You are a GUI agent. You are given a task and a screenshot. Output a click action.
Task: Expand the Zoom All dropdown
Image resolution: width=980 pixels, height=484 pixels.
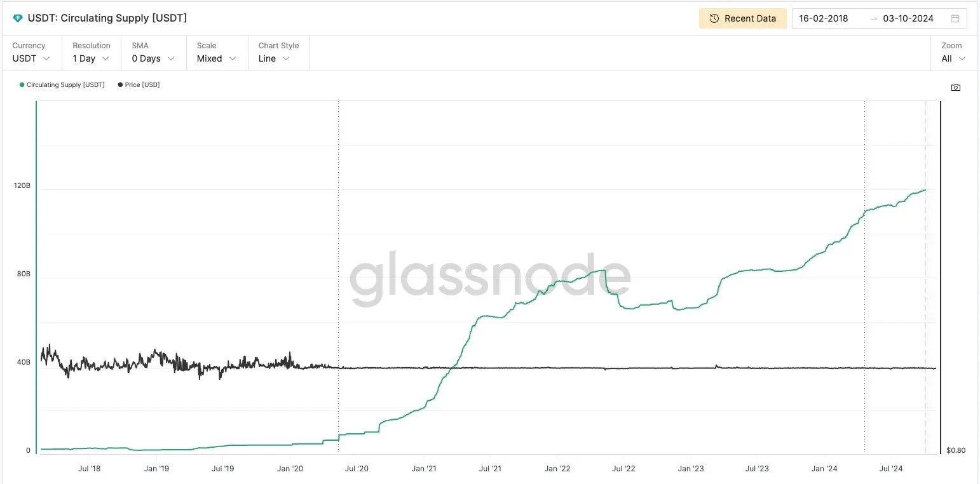(953, 58)
